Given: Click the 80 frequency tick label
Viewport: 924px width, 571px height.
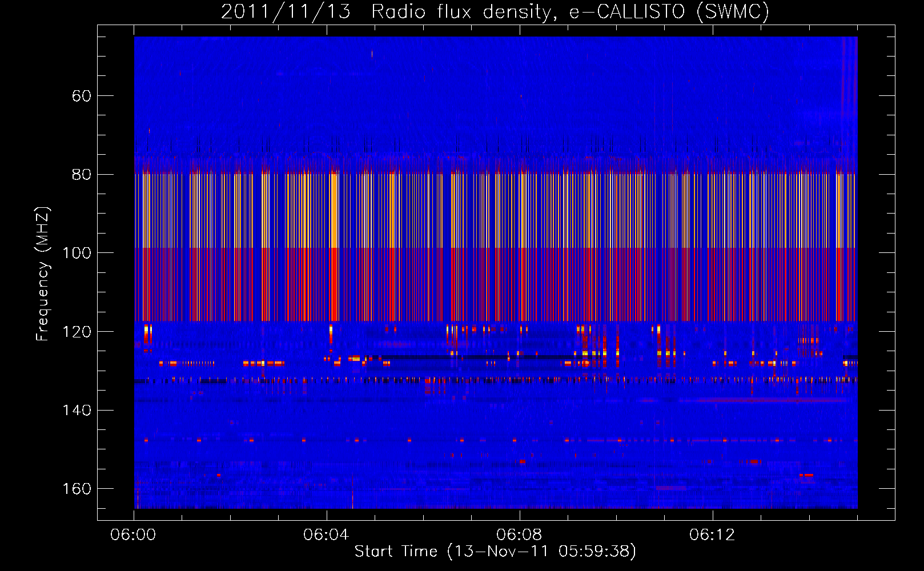Looking at the screenshot, I should click(x=82, y=175).
